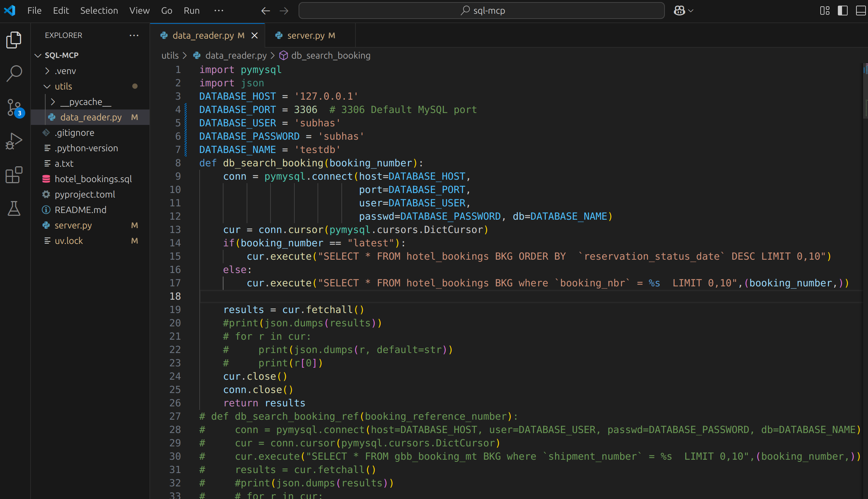
Task: Click the VS Code logo icon
Action: (x=9, y=11)
